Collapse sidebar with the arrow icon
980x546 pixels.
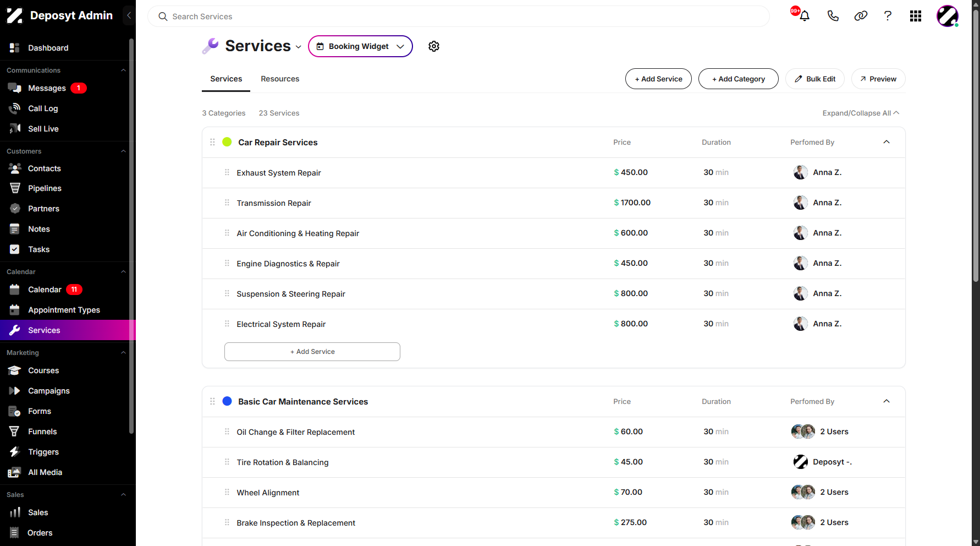pos(129,15)
